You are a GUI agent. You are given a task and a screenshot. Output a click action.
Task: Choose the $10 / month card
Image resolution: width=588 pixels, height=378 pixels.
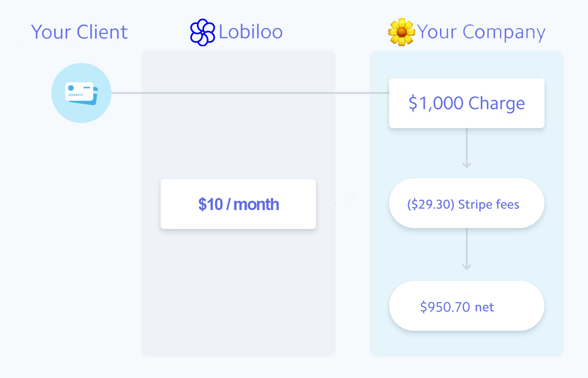pos(238,204)
